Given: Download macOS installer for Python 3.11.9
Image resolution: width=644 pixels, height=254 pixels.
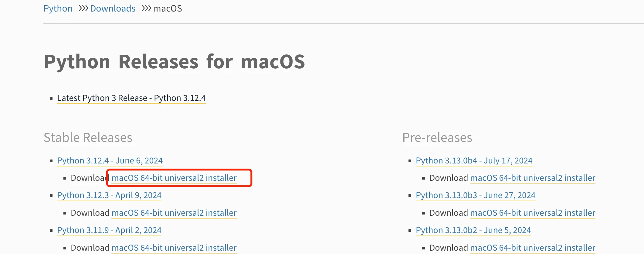Looking at the screenshot, I should [x=174, y=248].
